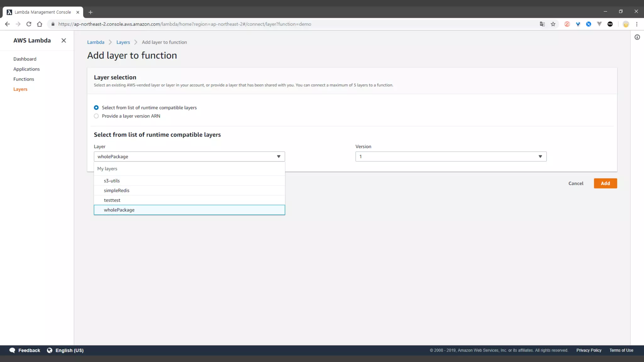Viewport: 644px width, 362px height.
Task: Open the info panel icon
Action: (x=637, y=37)
